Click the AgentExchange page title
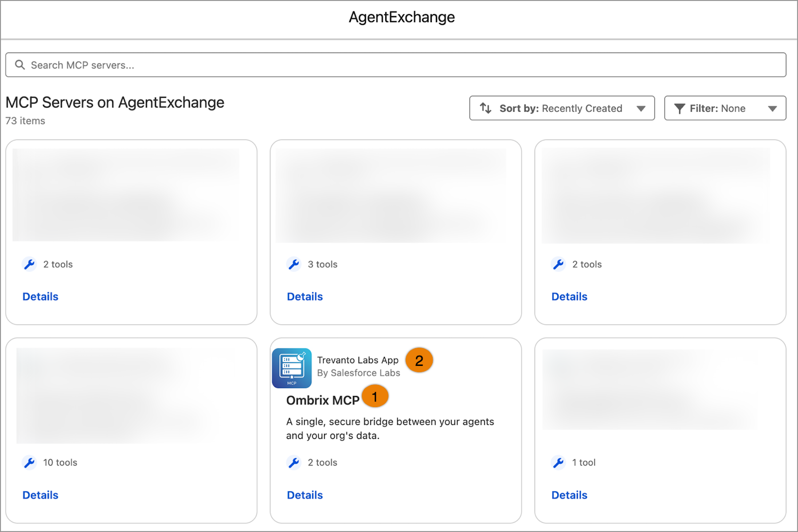The width and height of the screenshot is (798, 532). (x=402, y=17)
